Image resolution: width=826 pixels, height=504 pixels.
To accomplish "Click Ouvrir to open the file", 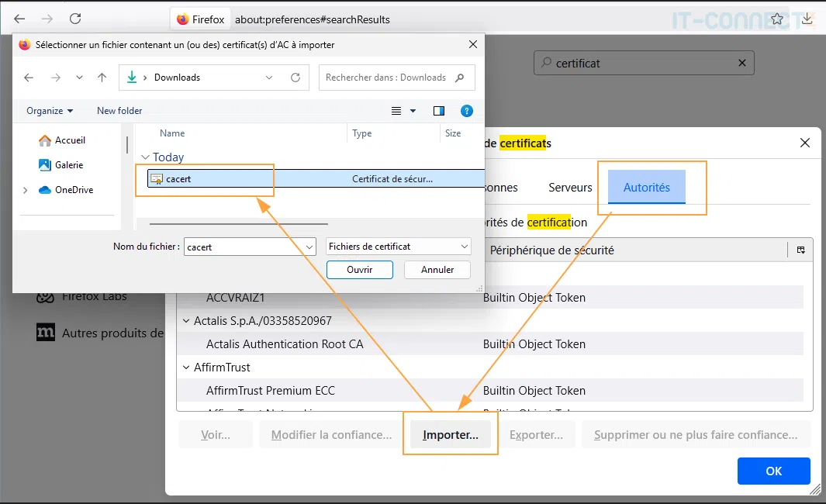I will coord(359,270).
